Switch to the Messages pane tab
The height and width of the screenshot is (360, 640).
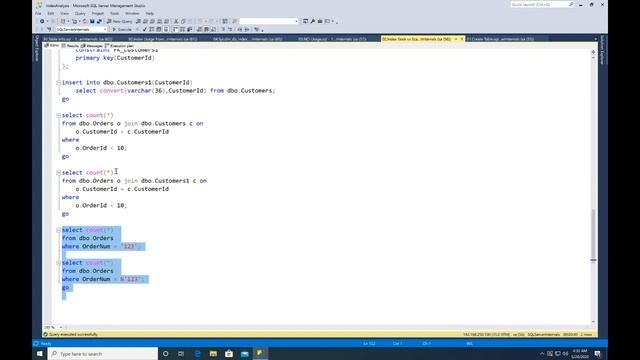coord(92,46)
